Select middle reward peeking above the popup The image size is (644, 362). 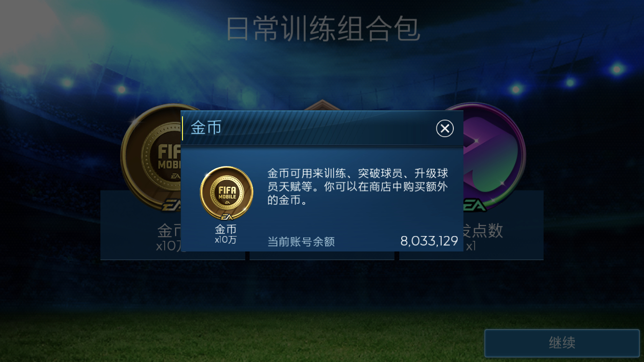322,106
